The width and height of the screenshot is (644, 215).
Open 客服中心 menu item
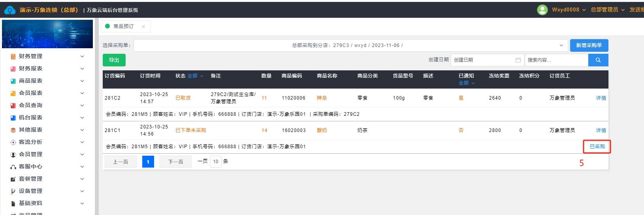point(47,167)
